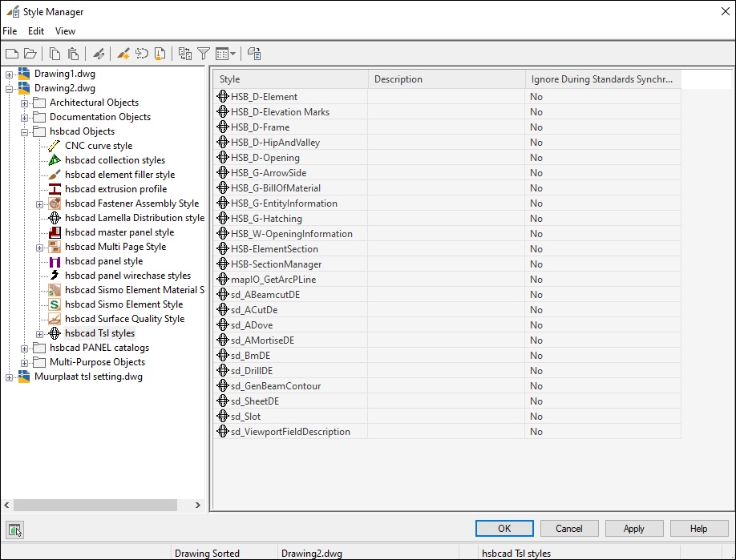The height and width of the screenshot is (560, 736).
Task: Collapse Drawing2.dwg tree node
Action: pos(9,89)
